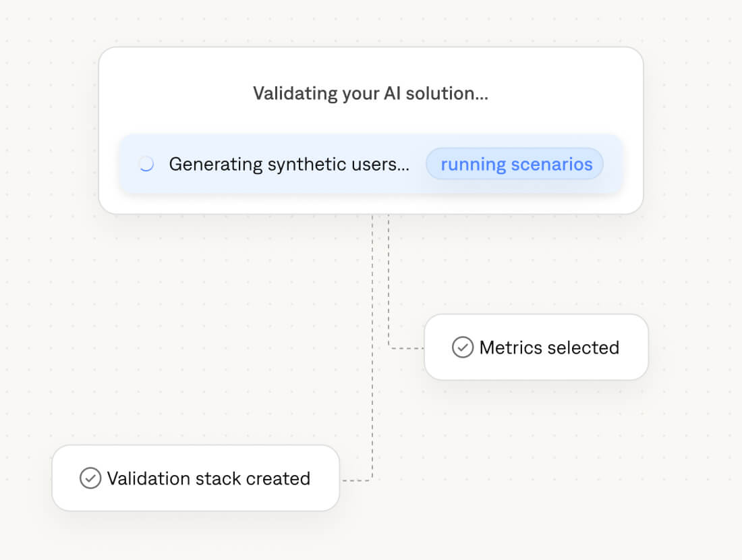Screen dimensions: 742x560
Task: Click the "Generating synthetic users..." text
Action: click(289, 164)
